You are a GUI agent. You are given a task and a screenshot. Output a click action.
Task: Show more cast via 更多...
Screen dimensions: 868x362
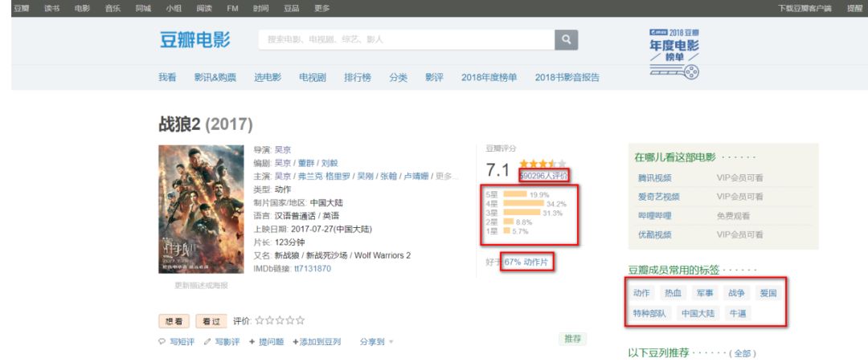[447, 177]
